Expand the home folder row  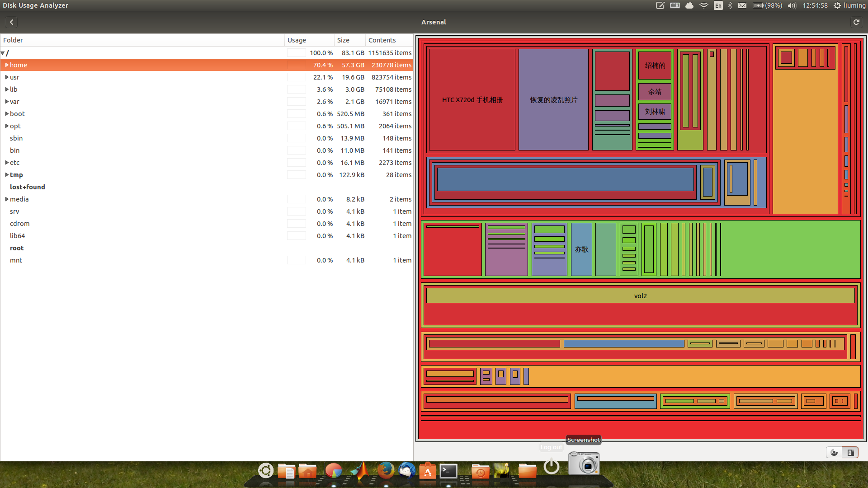pyautogui.click(x=7, y=65)
